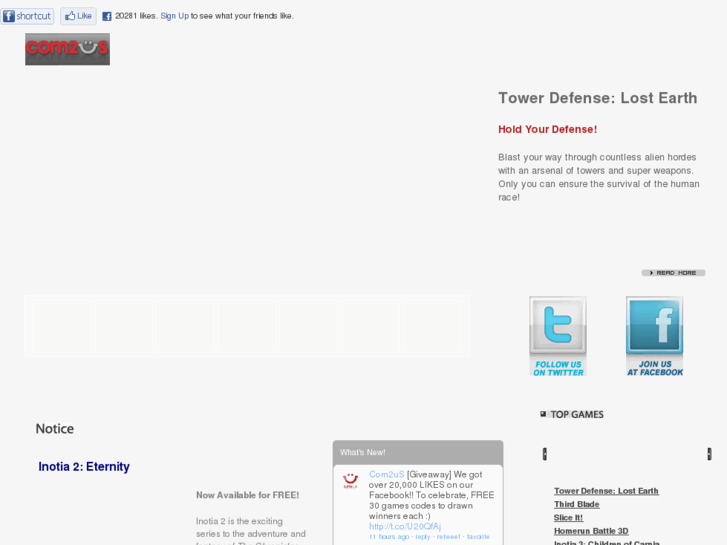The height and width of the screenshot is (545, 727).
Task: Click the Now Available for FREE! text
Action: (x=248, y=495)
